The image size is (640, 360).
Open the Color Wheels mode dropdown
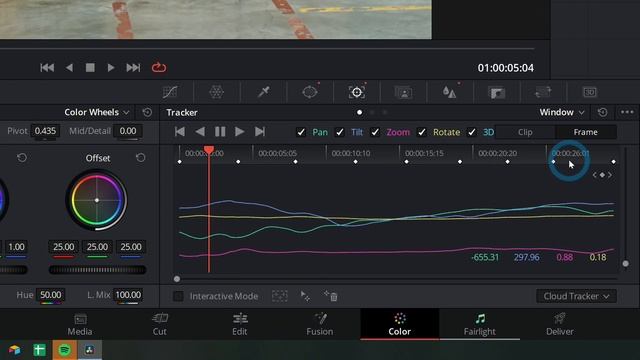[97, 112]
